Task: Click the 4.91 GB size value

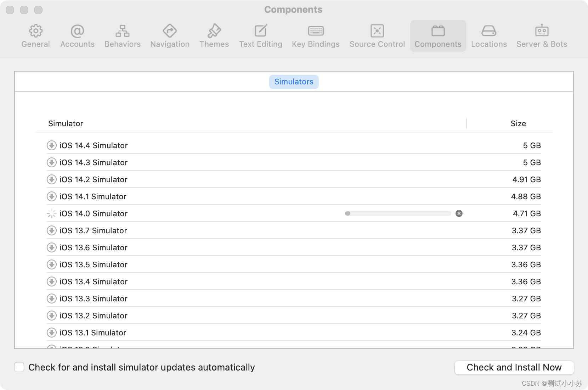Action: pyautogui.click(x=527, y=179)
